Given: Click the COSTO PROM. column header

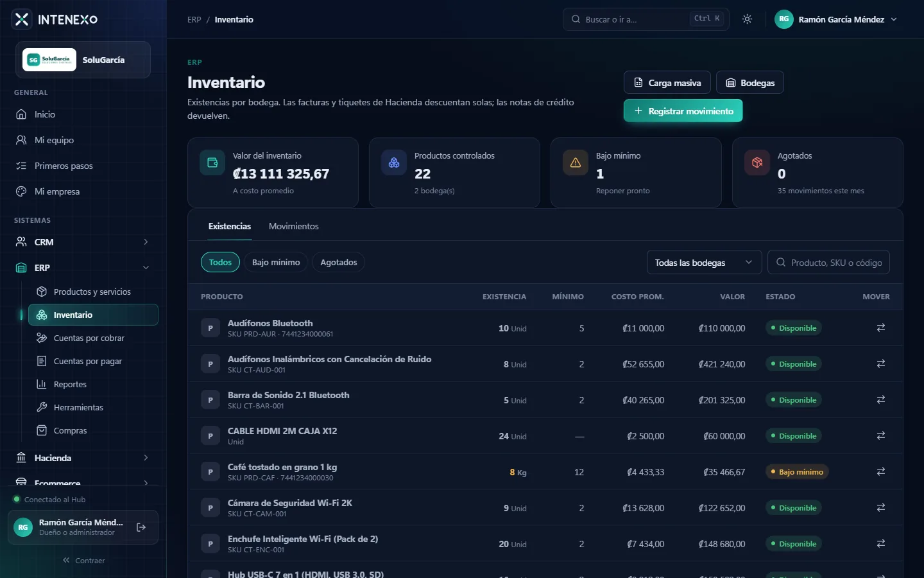Looking at the screenshot, I should (x=637, y=297).
